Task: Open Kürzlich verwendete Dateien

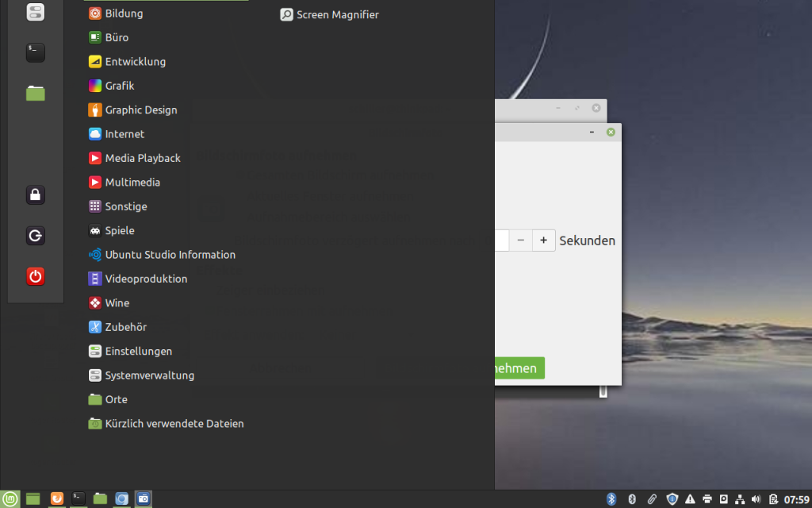Action: pos(174,424)
